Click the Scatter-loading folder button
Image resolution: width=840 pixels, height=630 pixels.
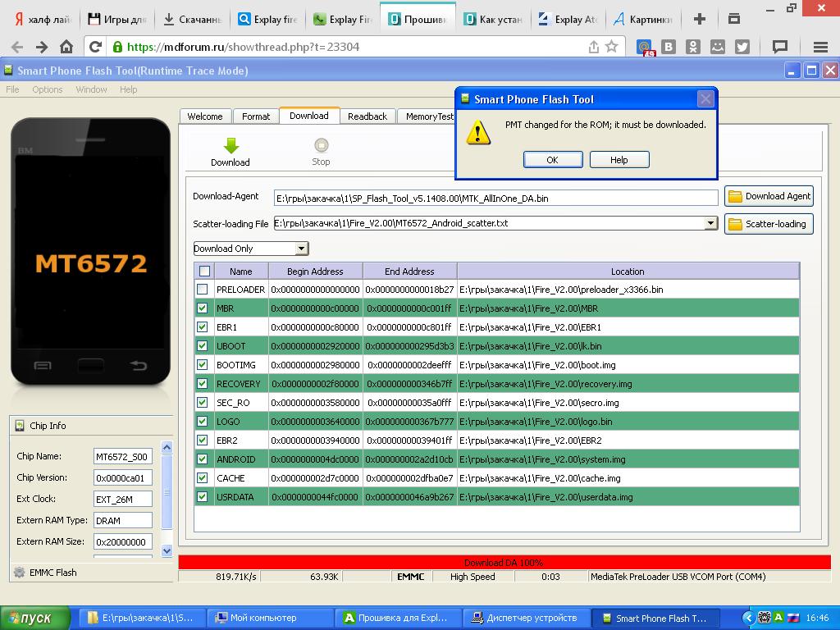coord(769,224)
